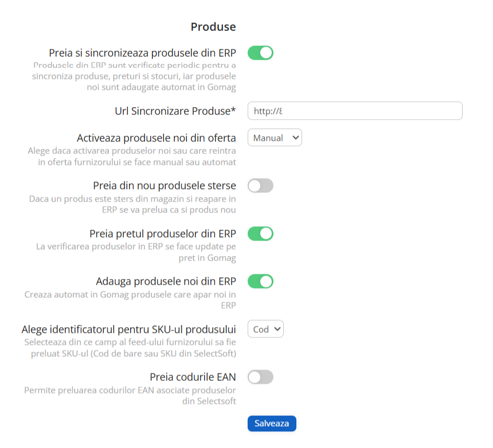Turn off "Preia pretul produselor din ERP"

[260, 234]
